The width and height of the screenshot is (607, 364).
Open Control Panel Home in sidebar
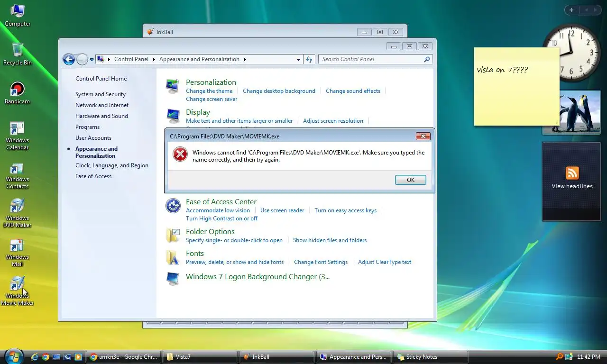point(101,79)
